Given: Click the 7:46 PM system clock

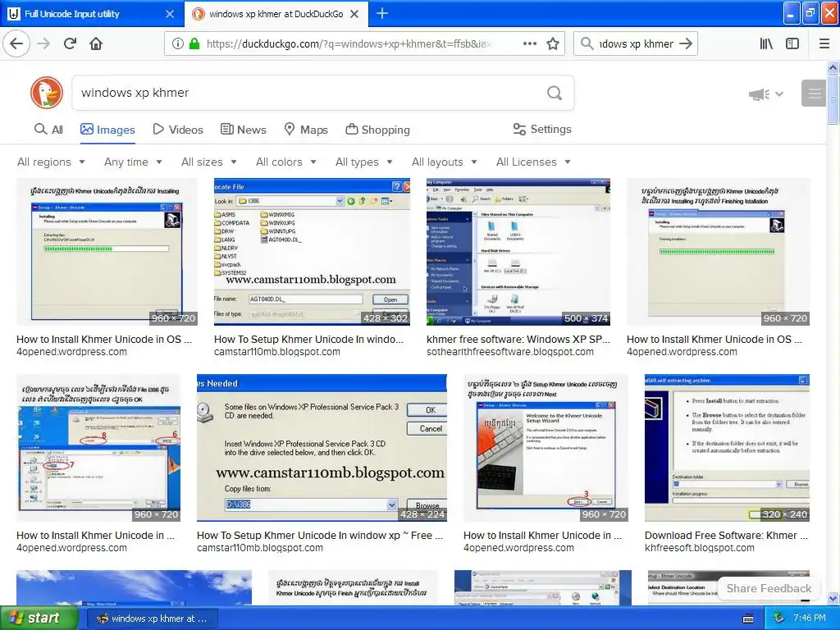Looking at the screenshot, I should point(810,619).
